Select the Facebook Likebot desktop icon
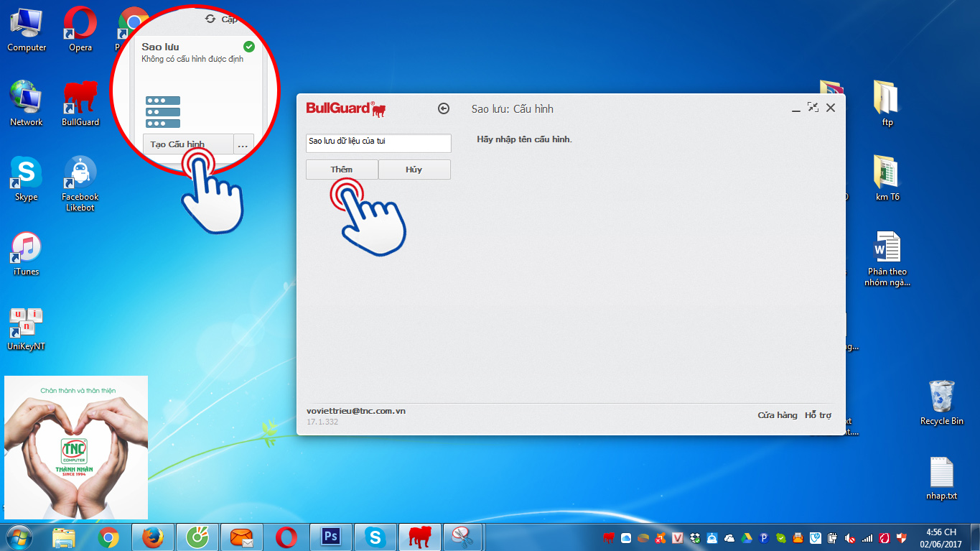 point(80,184)
